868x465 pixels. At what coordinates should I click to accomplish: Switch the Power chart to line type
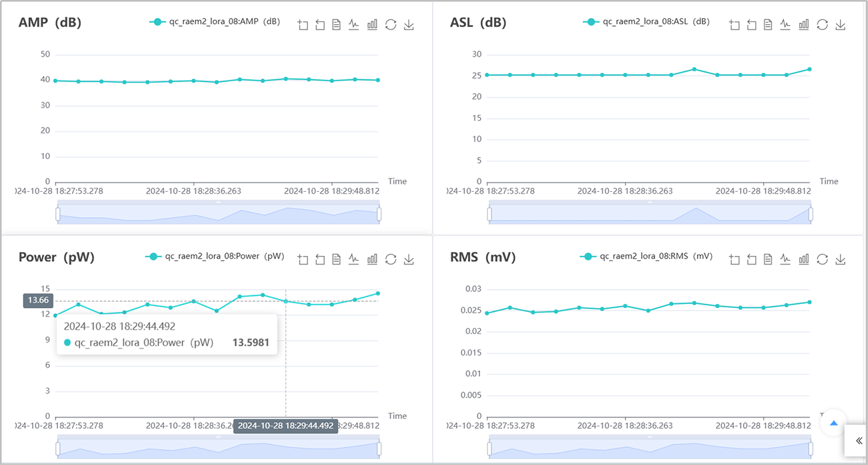pos(354,259)
